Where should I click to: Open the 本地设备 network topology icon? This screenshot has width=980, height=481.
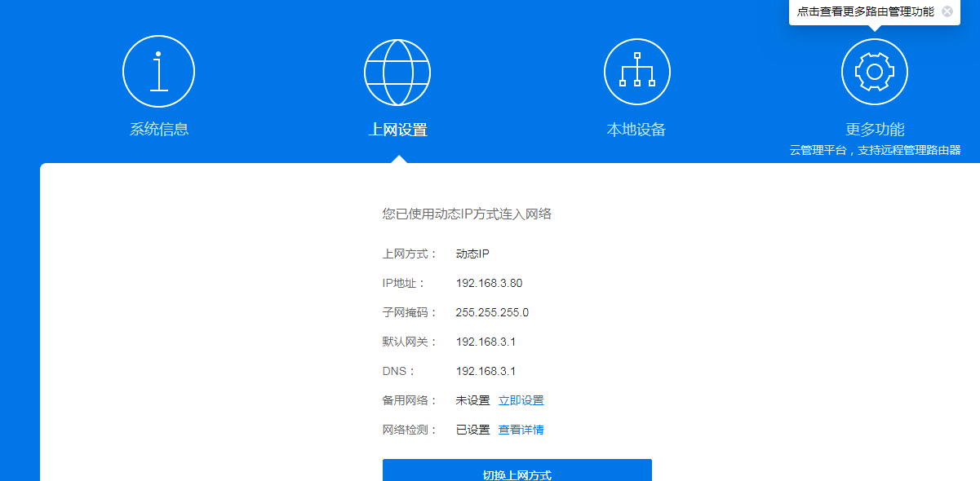click(636, 71)
